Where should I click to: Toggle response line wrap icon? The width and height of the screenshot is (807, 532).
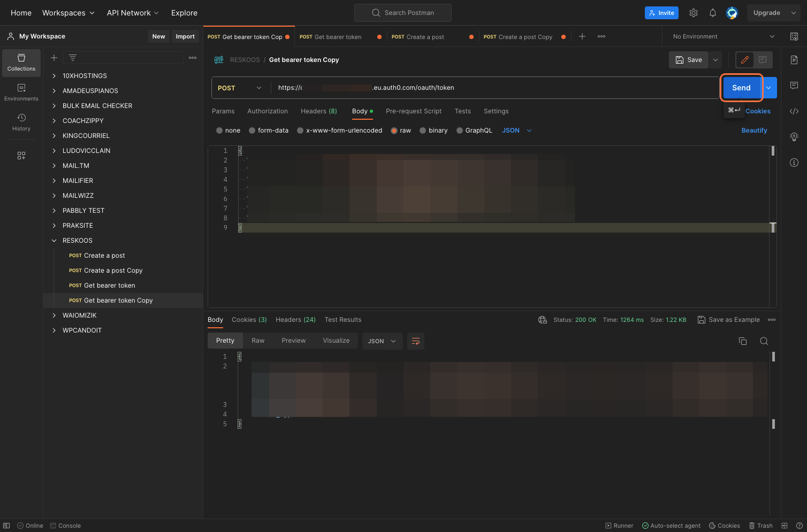click(x=416, y=341)
